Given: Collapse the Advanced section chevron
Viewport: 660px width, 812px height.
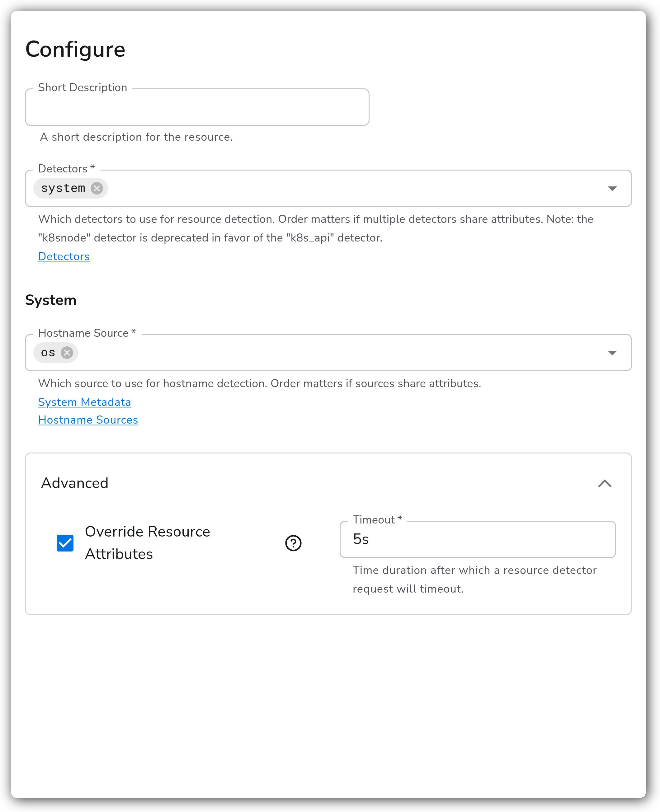Looking at the screenshot, I should 605,483.
